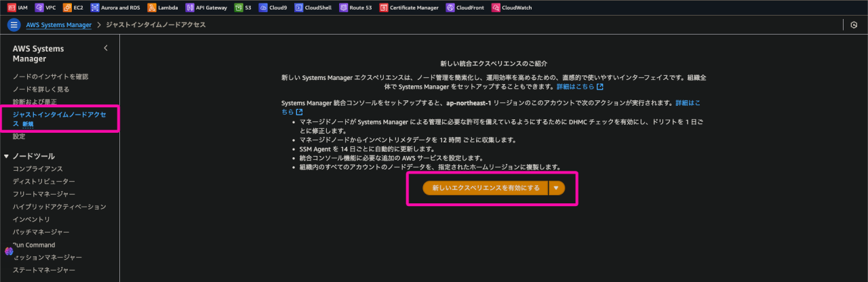The width and height of the screenshot is (868, 282).
Task: Open VPC service shortcut icon
Action: pos(39,7)
